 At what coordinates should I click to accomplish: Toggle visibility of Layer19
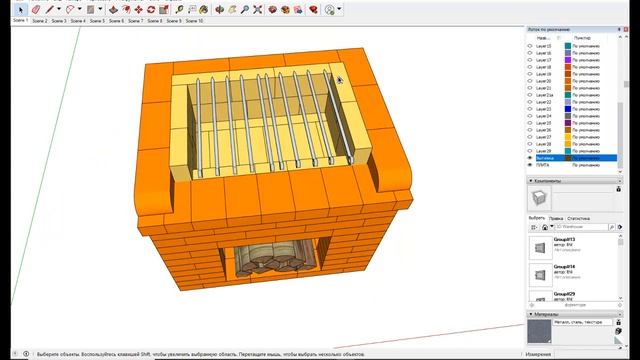pos(530,74)
